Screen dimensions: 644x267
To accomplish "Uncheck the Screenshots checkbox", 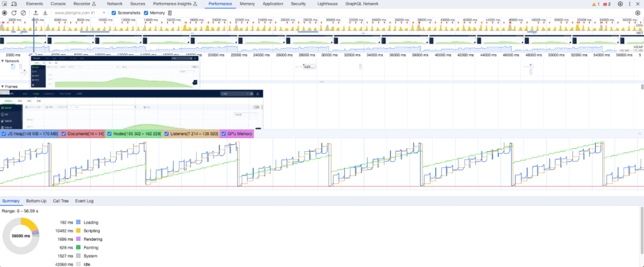I will pos(114,13).
